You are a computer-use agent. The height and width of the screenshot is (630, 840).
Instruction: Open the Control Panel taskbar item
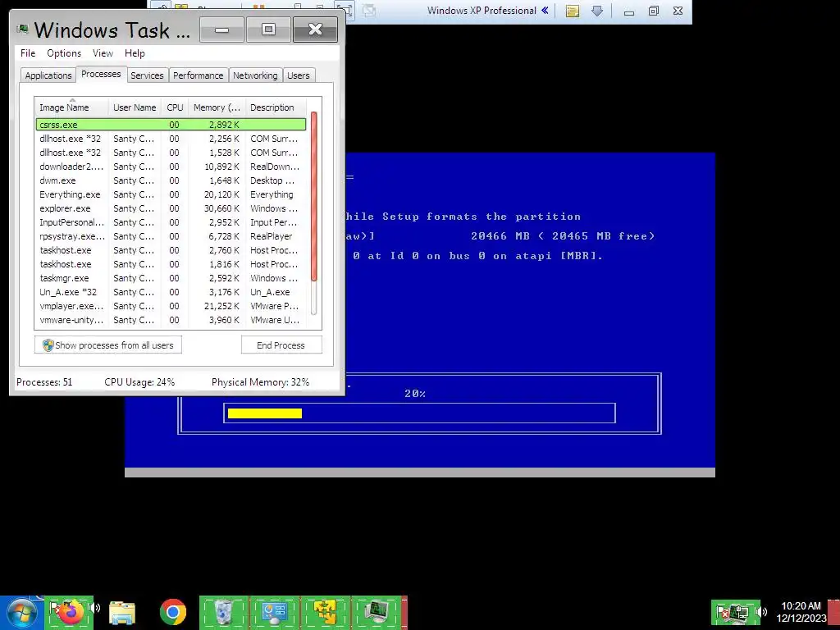point(274,612)
